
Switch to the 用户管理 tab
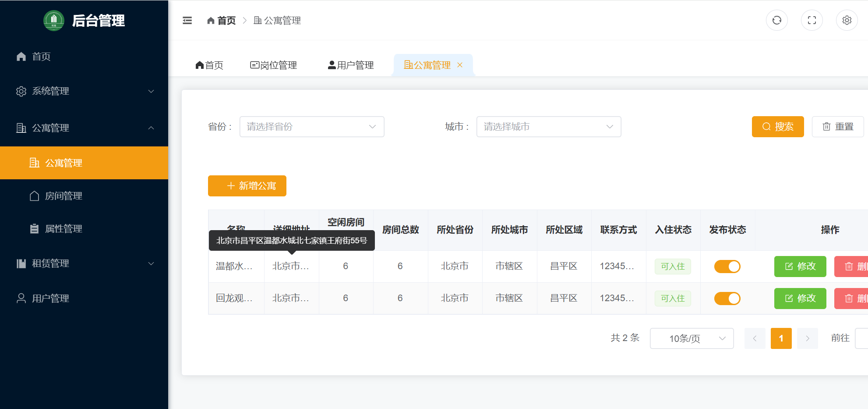tap(350, 65)
